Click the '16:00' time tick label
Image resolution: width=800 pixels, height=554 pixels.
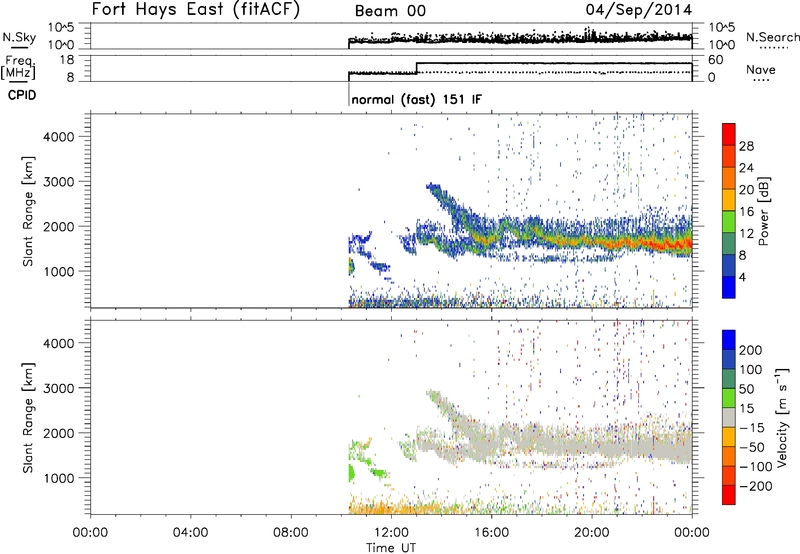pos(491,533)
